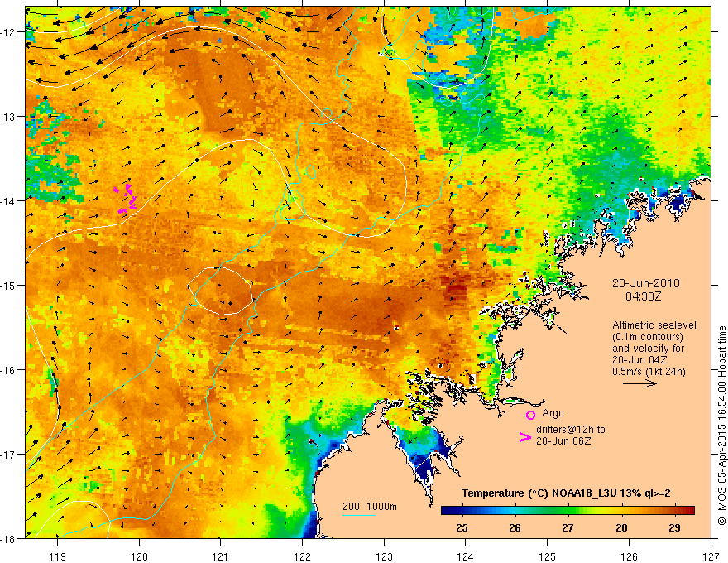728x563 pixels.
Task: Click the color bar tick label 28
Action: (621, 528)
